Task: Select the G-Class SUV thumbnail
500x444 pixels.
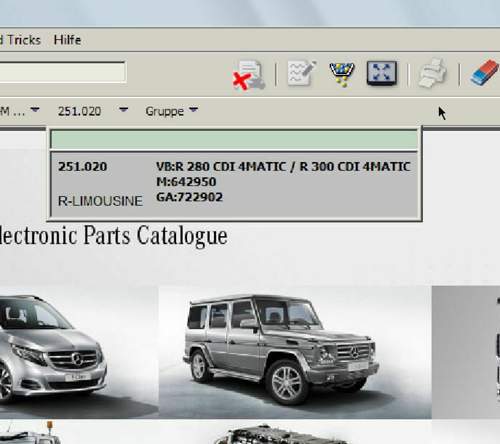Action: 295,352
